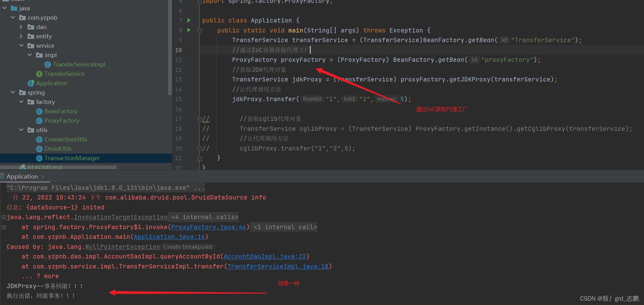Select TransactionManager in project tree
This screenshot has height=305, width=644.
[72, 158]
